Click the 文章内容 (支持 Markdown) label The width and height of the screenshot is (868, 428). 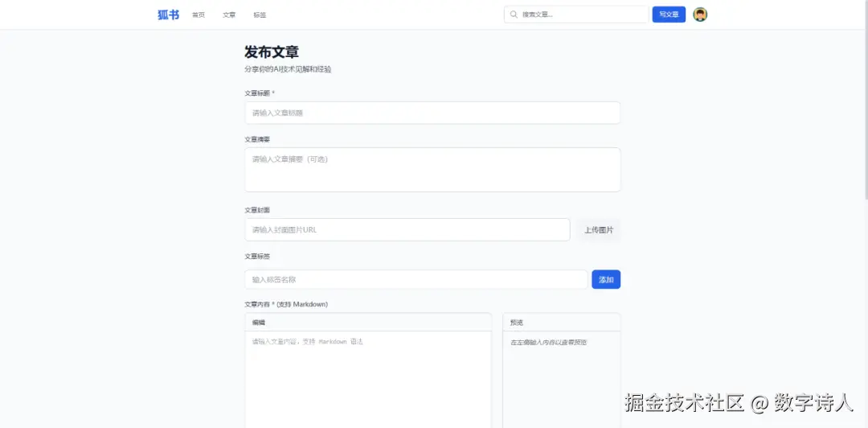(286, 304)
